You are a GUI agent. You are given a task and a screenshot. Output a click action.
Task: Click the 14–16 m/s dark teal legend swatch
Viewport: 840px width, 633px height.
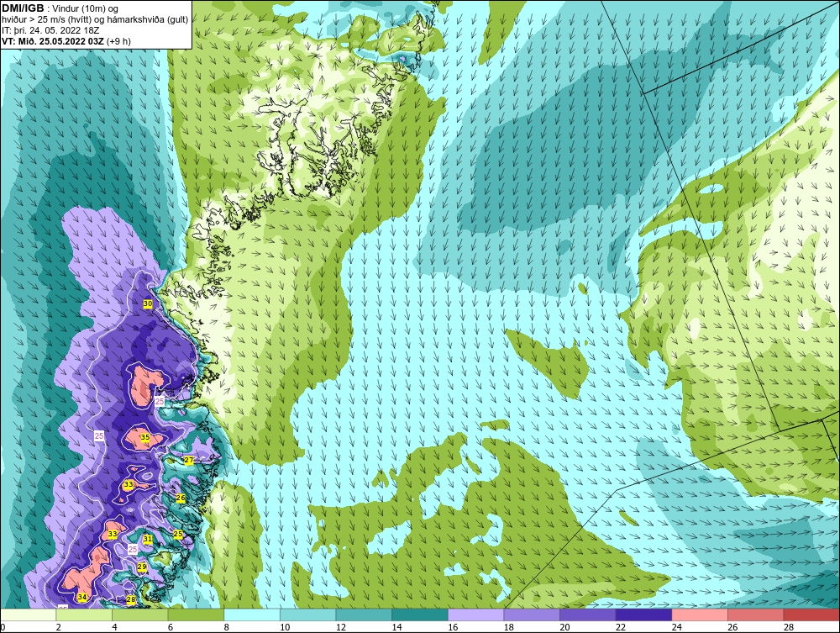419,615
